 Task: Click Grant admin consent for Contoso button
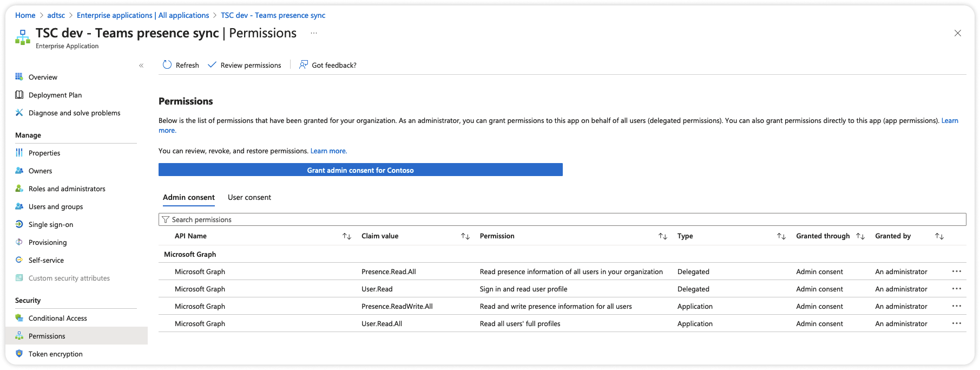click(x=360, y=170)
